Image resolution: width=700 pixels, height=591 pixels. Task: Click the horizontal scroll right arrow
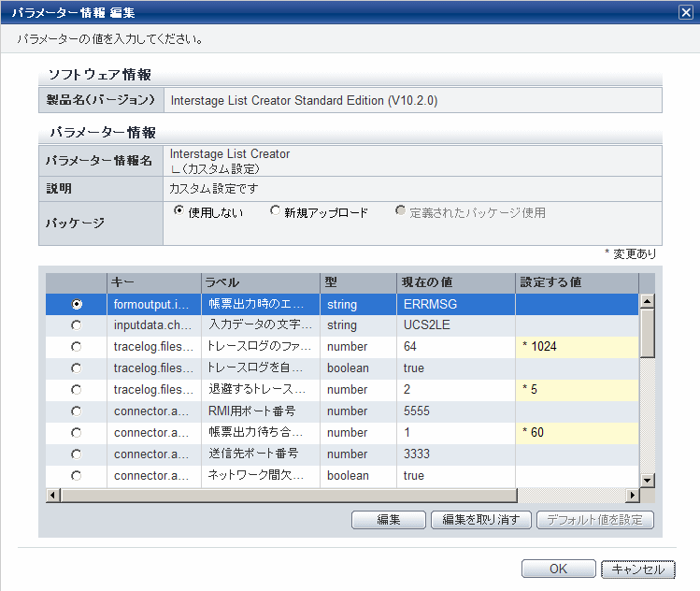click(632, 495)
